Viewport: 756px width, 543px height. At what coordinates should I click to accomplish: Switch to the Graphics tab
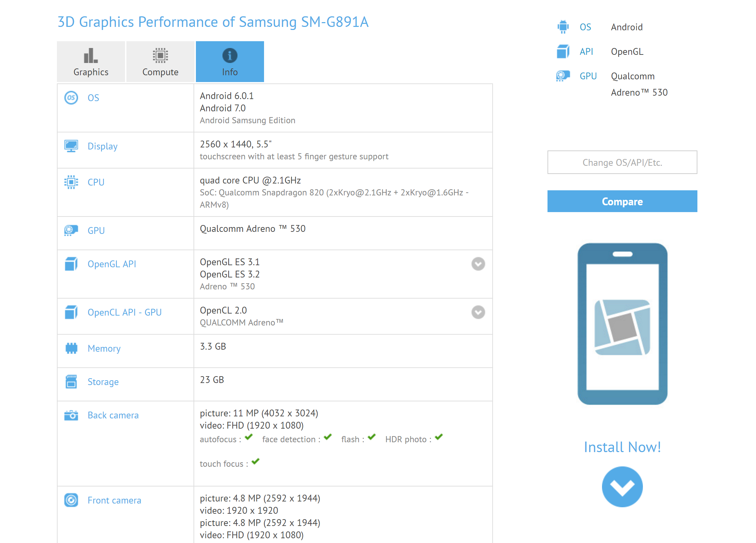[91, 62]
